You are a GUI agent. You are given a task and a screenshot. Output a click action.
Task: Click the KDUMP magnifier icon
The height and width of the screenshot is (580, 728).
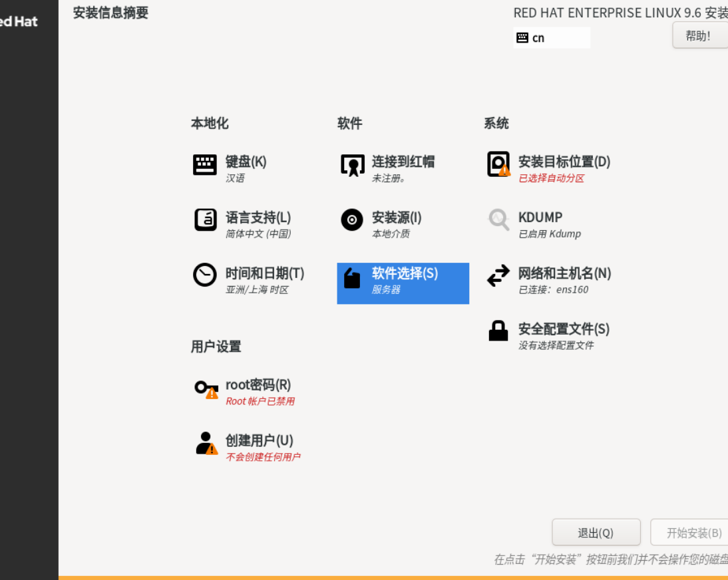click(x=498, y=219)
